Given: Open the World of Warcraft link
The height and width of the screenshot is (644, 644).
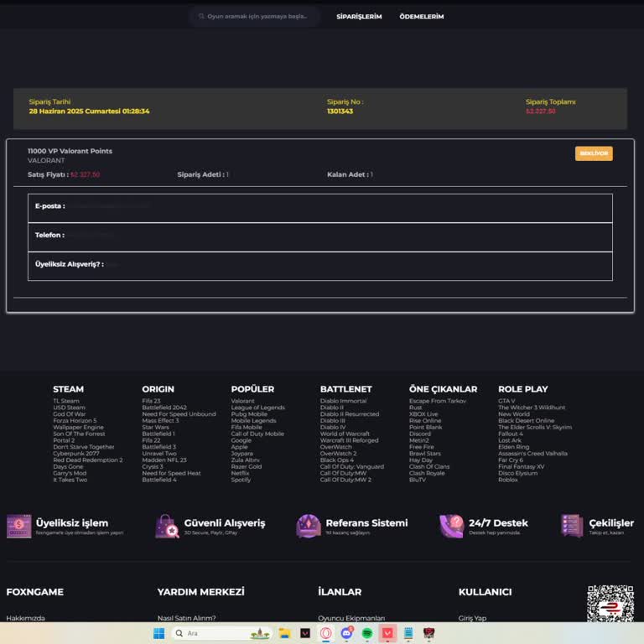Looking at the screenshot, I should pos(345,434).
